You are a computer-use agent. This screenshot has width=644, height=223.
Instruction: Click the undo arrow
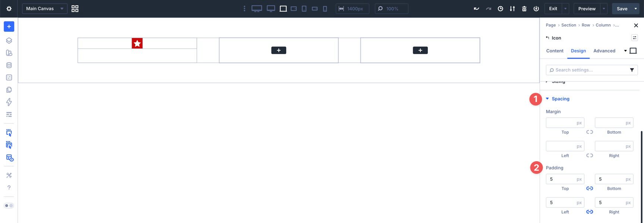point(476,9)
